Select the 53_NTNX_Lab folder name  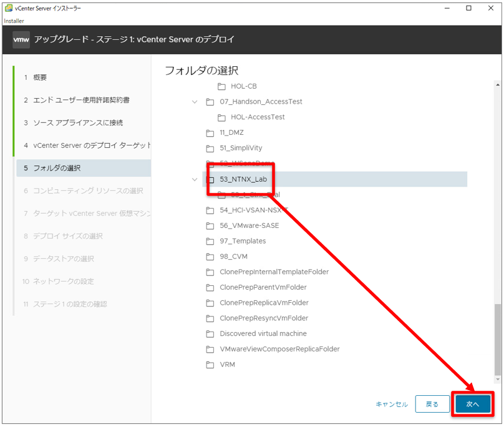click(243, 179)
